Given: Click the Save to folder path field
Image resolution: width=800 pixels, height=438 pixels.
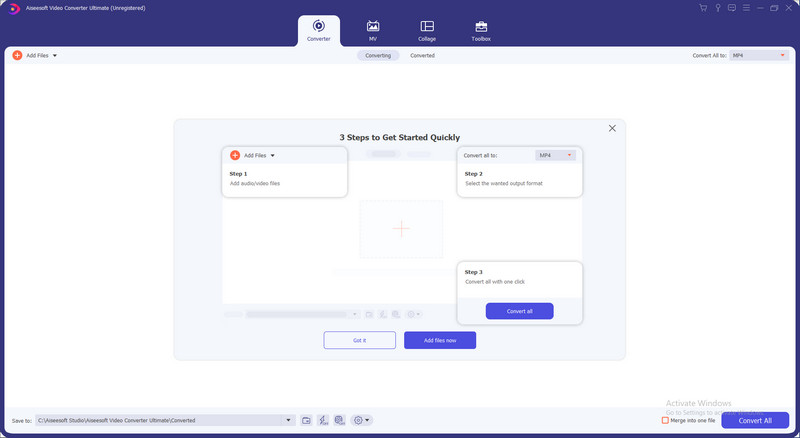Looking at the screenshot, I should pos(159,420).
